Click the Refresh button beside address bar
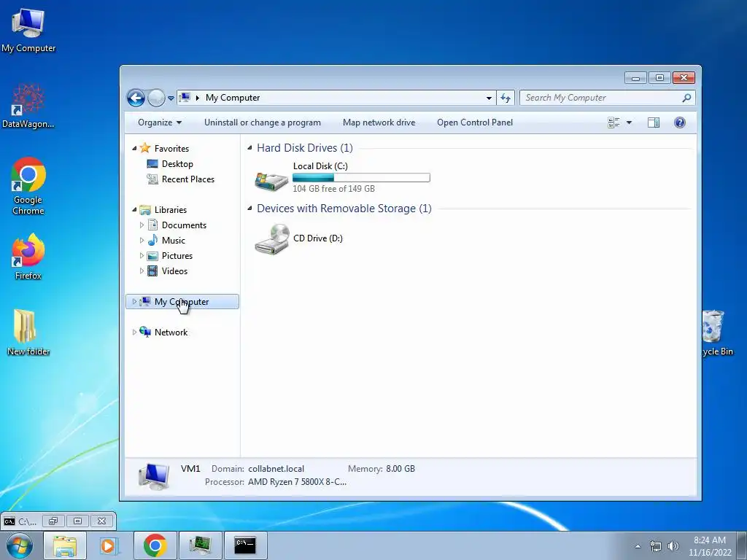The width and height of the screenshot is (747, 560). click(x=505, y=98)
